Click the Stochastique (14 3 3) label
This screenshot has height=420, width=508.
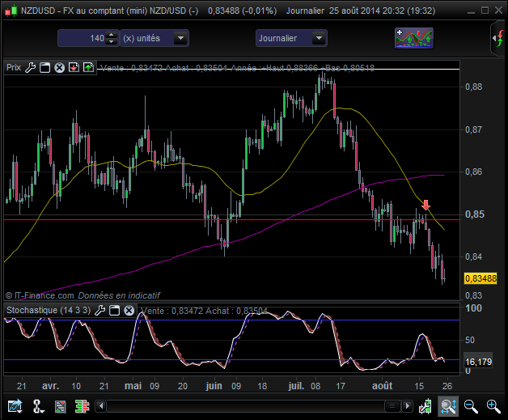49,310
